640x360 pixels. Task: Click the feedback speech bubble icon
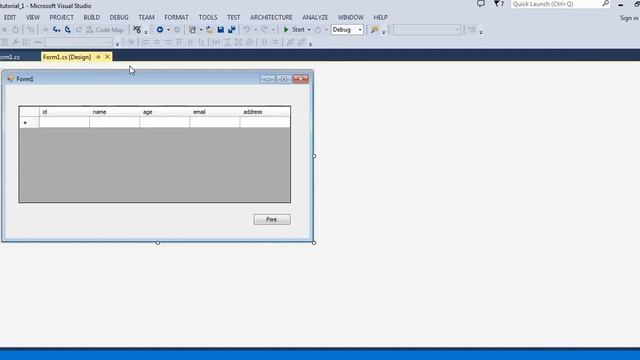(x=481, y=4)
